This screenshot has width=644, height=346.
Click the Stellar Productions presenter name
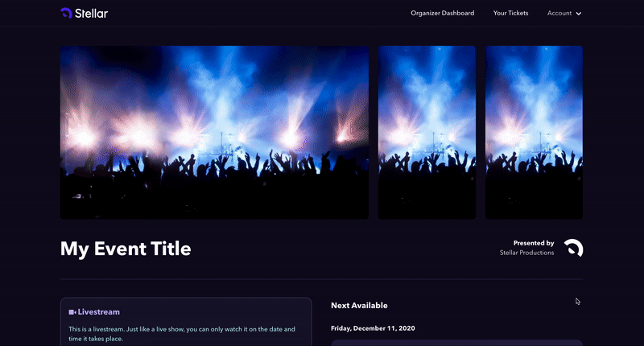(x=526, y=253)
